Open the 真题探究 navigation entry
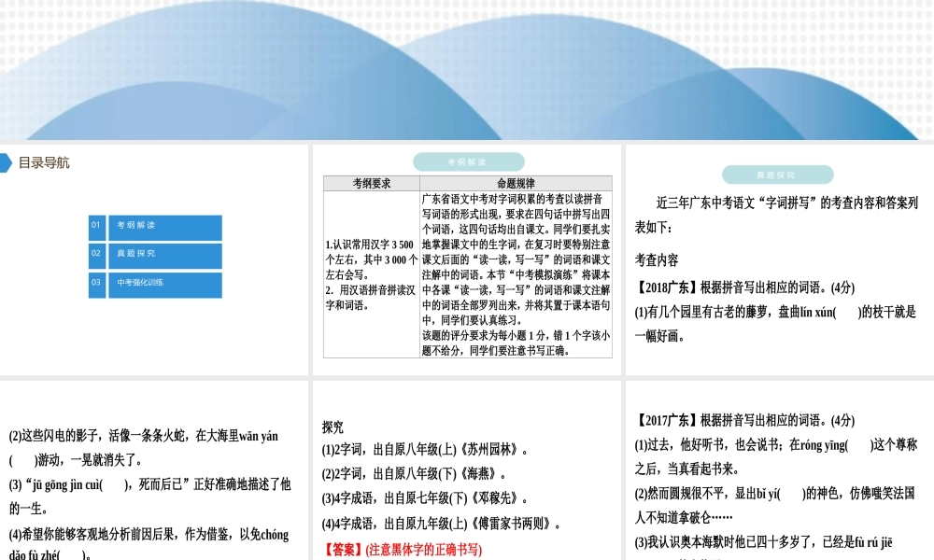This screenshot has height=560, width=934. point(165,256)
